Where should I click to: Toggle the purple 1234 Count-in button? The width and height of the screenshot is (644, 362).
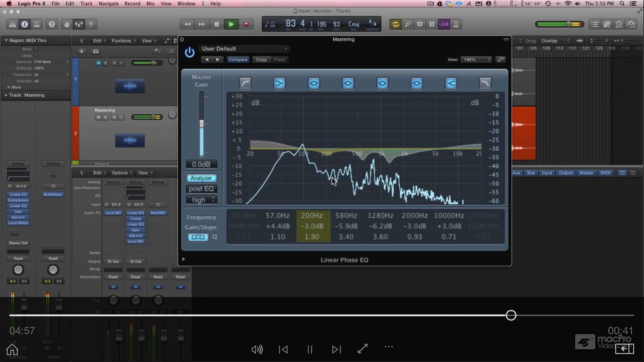[444, 25]
